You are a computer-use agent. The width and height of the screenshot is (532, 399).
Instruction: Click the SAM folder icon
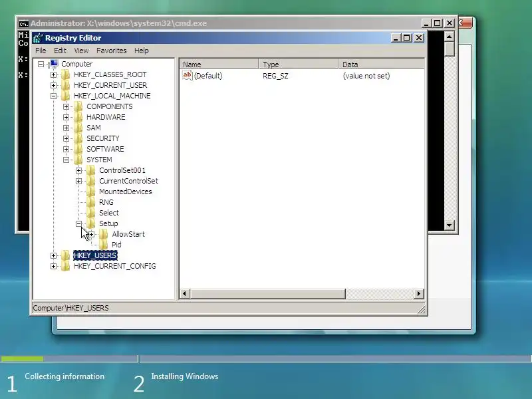click(78, 128)
